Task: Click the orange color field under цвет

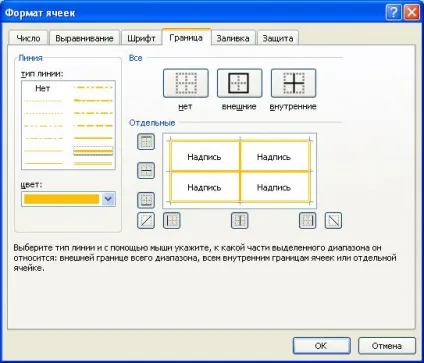Action: pyautogui.click(x=61, y=199)
